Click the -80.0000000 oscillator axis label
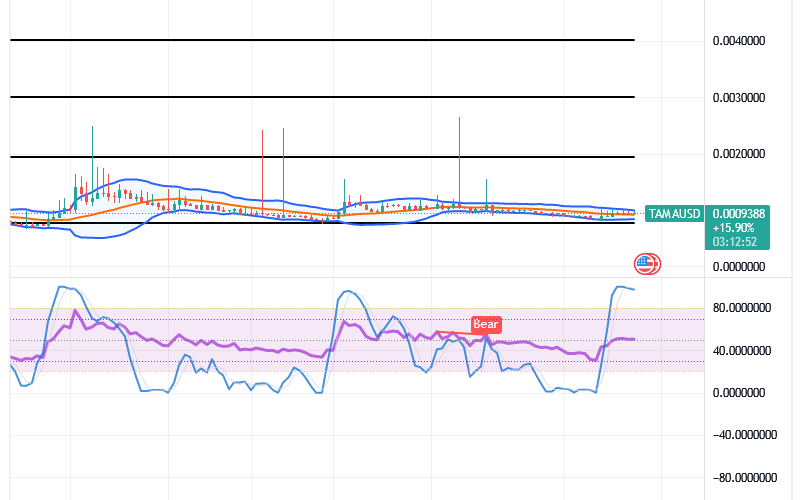 coord(745,478)
